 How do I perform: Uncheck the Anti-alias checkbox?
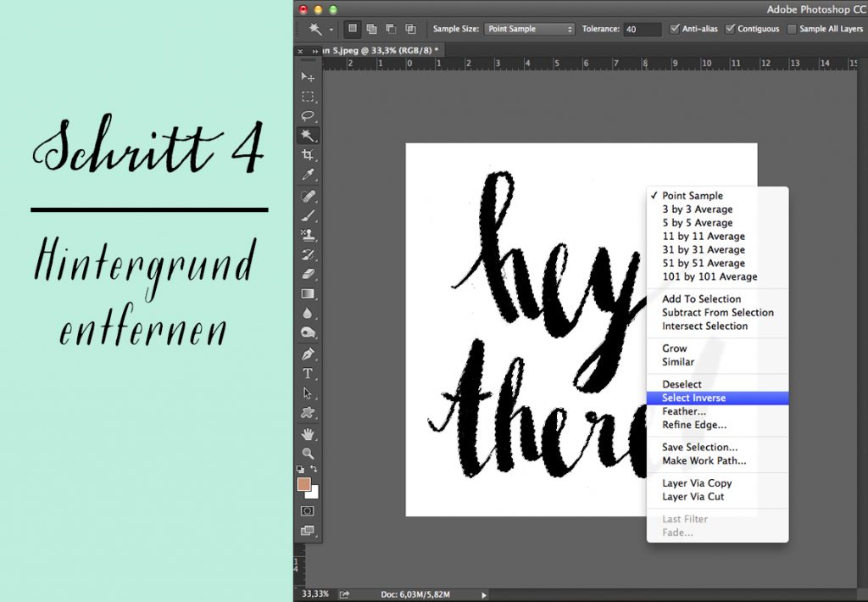coord(675,29)
